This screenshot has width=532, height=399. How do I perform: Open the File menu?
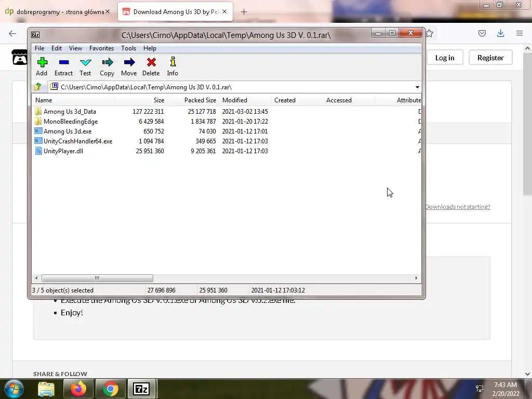(39, 48)
